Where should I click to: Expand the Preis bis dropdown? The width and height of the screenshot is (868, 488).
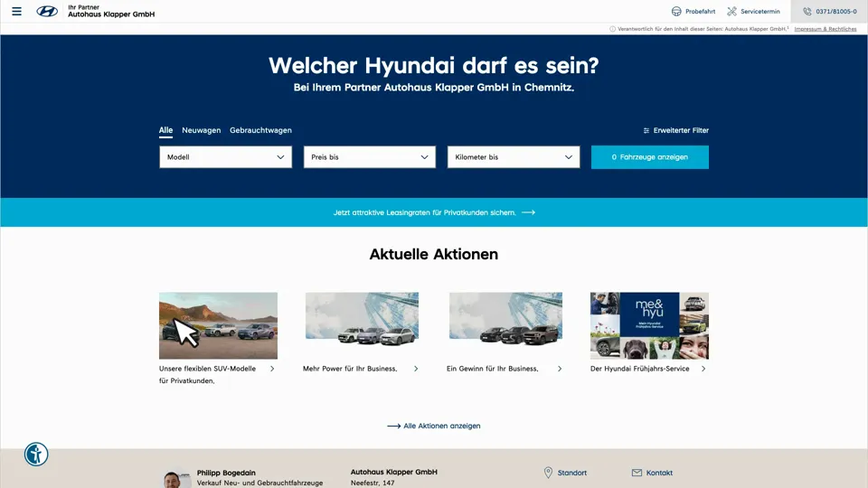click(369, 157)
